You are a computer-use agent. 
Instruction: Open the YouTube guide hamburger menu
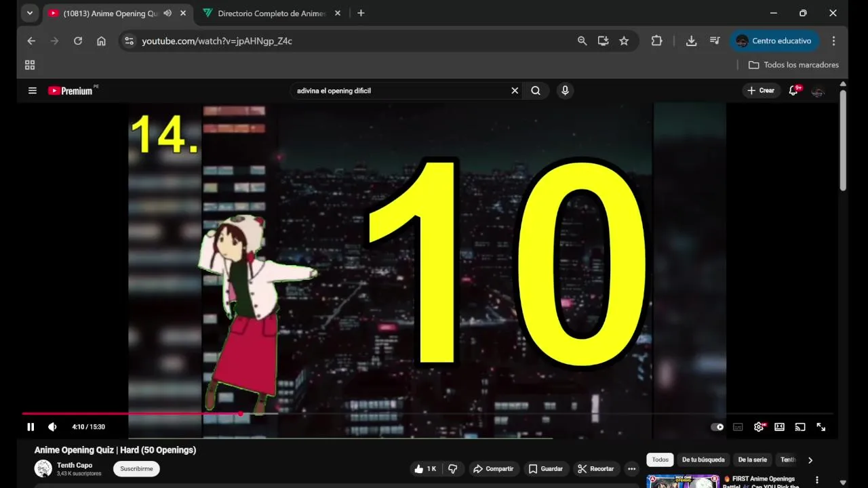(x=32, y=91)
